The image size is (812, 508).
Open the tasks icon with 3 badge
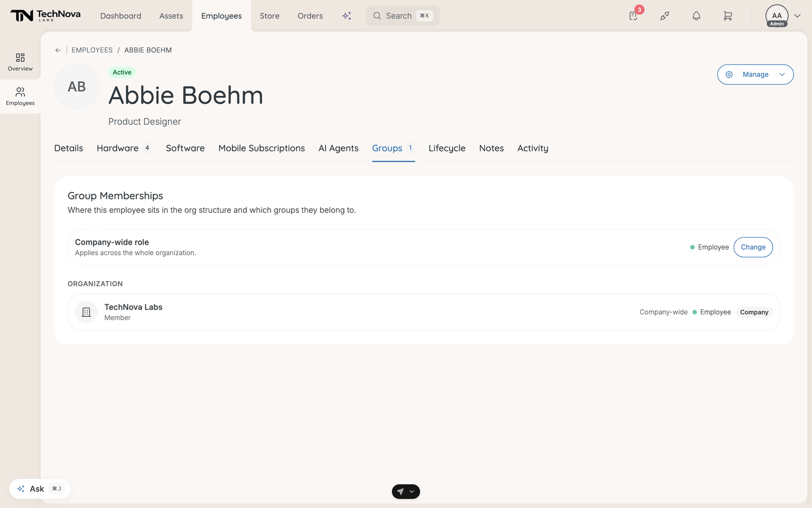(634, 16)
